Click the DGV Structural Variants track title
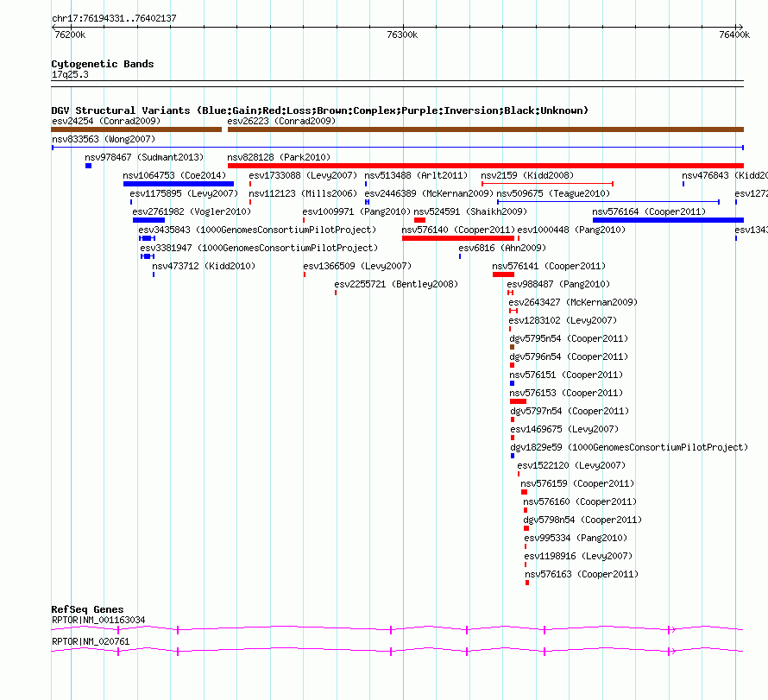Screen dimensions: 768x700 (319, 110)
